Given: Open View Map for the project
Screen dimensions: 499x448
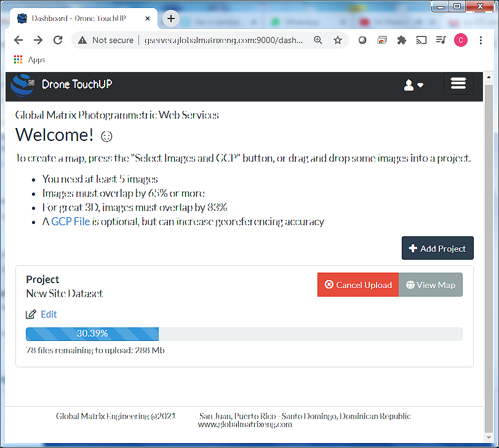Looking at the screenshot, I should pyautogui.click(x=431, y=285).
